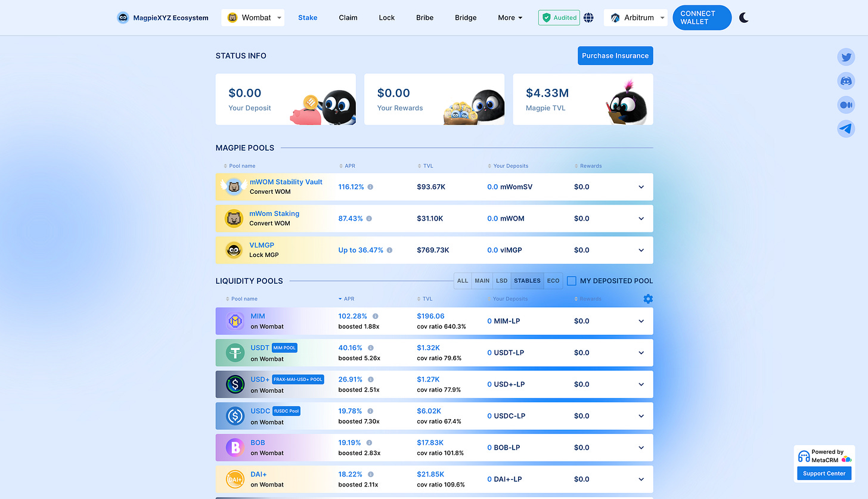Image resolution: width=868 pixels, height=499 pixels.
Task: Click the VLMGP magpie icon
Action: tap(234, 250)
